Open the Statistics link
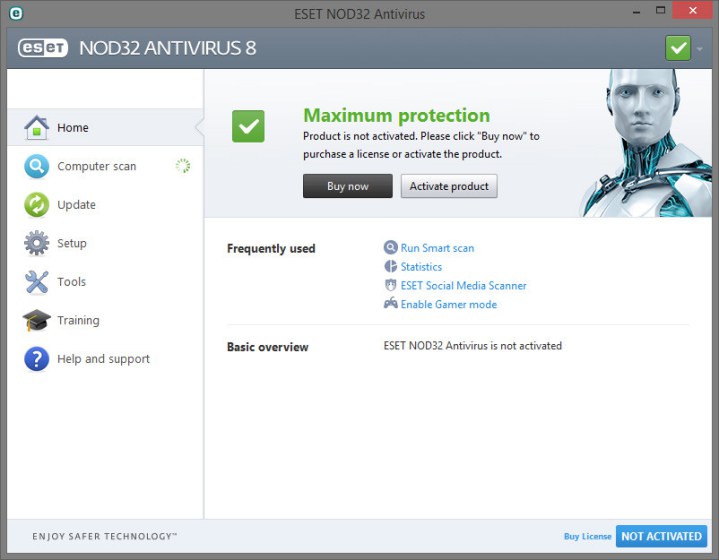Viewport: 719px width, 560px height. [x=421, y=267]
